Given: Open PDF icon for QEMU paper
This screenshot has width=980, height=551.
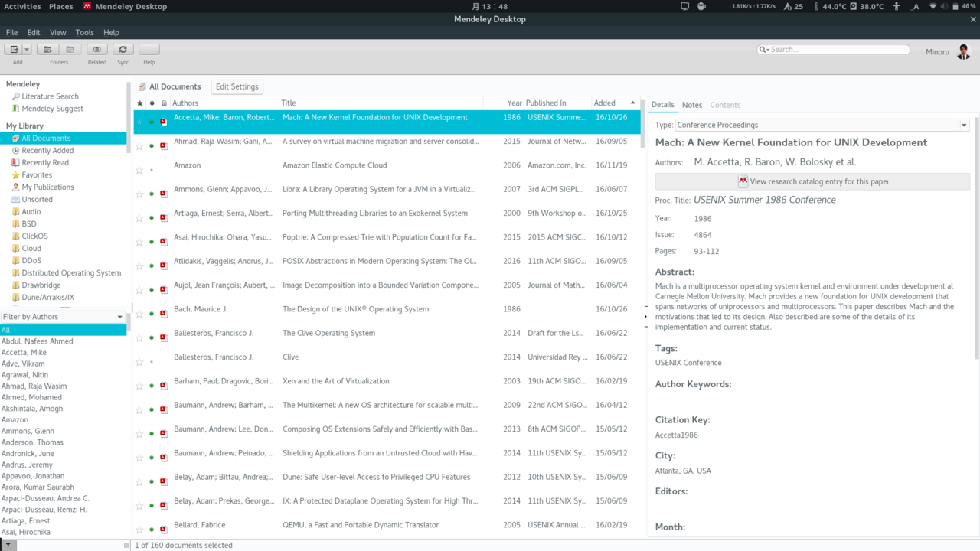Looking at the screenshot, I should pos(163,530).
